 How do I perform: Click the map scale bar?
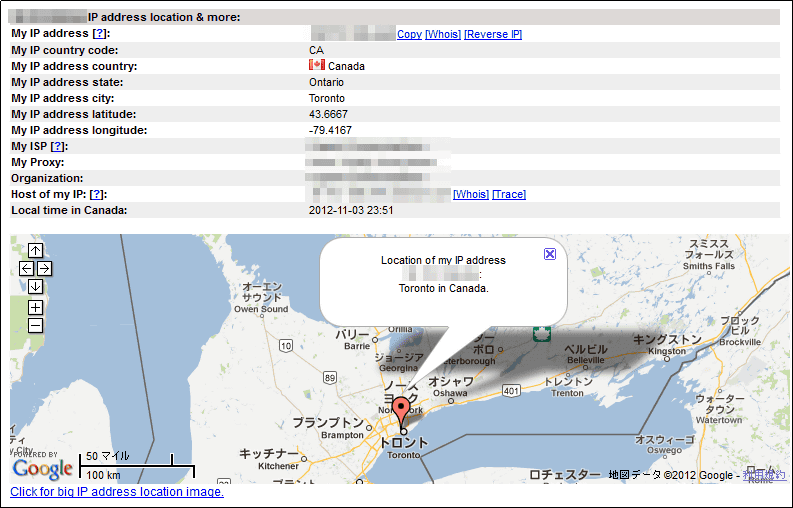[x=137, y=466]
